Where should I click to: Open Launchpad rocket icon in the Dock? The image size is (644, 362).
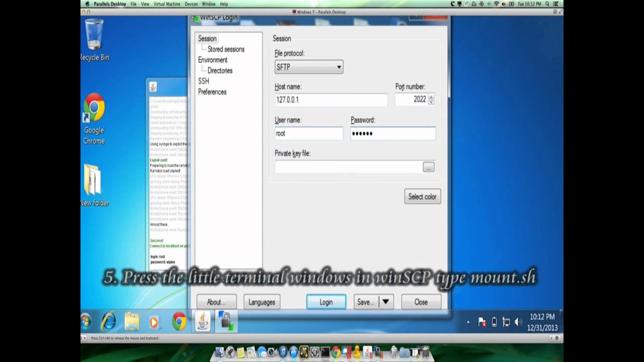click(230, 352)
